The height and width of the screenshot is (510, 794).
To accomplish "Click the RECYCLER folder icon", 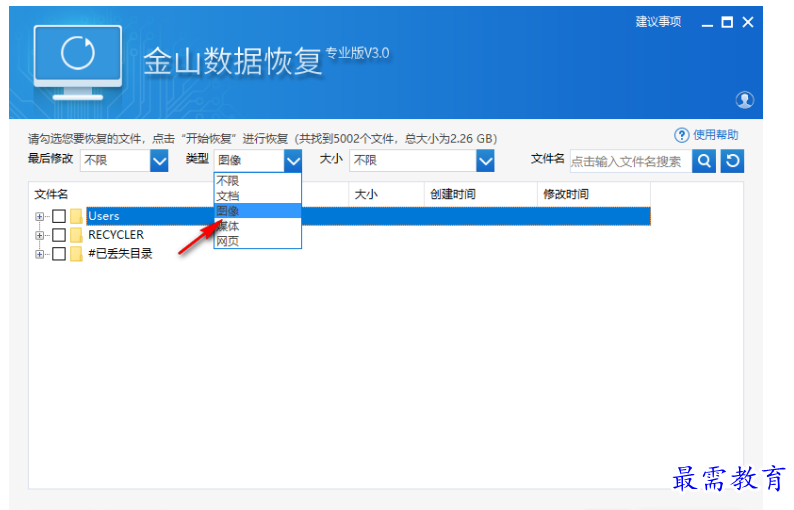I will [76, 235].
